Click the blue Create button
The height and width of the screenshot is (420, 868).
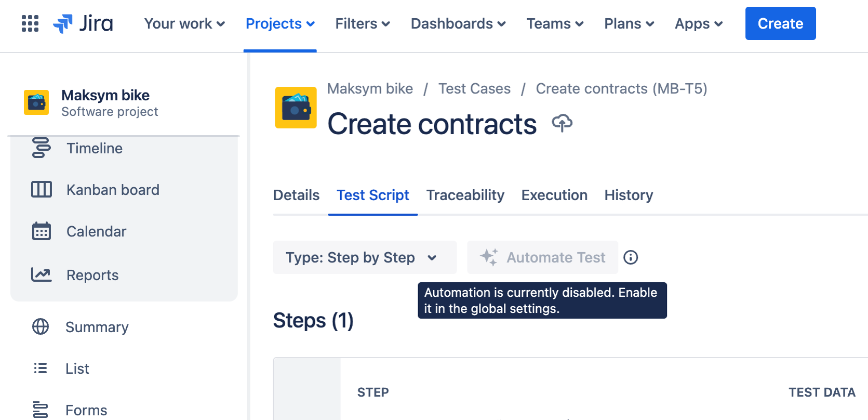[x=780, y=23]
